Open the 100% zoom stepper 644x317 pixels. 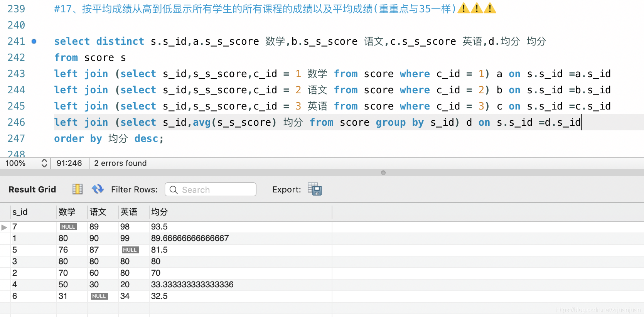click(x=44, y=163)
